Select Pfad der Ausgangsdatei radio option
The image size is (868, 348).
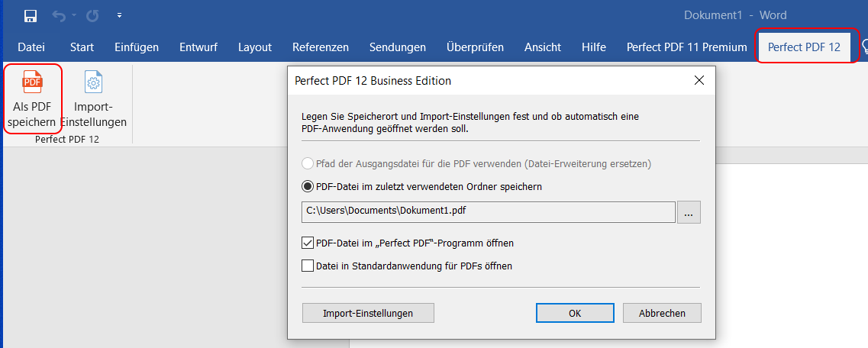point(307,164)
